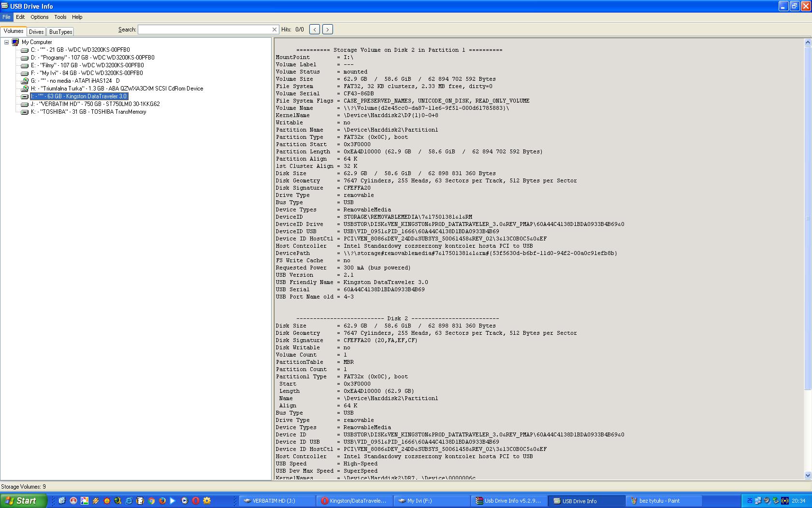This screenshot has width=812, height=508.
Task: Click the Volume Serial value CF43-86DB
Action: click(x=359, y=93)
